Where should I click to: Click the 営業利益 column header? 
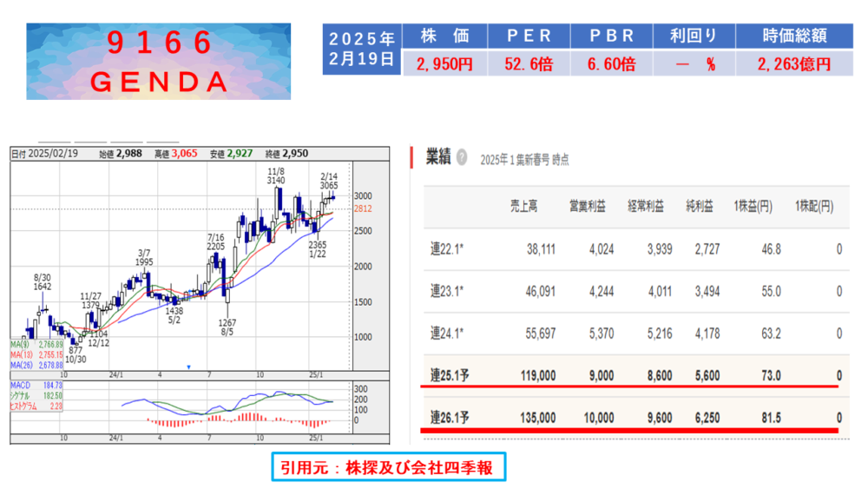pos(588,207)
